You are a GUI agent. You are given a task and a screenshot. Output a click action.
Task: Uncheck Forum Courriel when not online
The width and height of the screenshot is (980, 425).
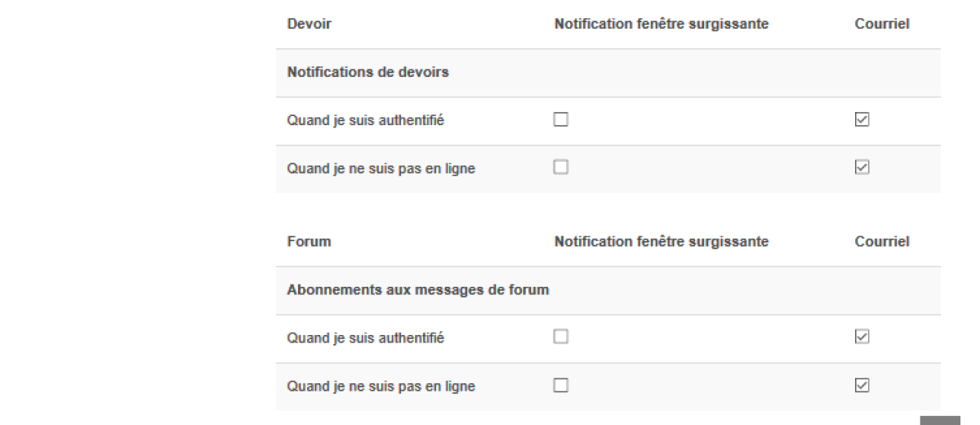click(x=861, y=385)
